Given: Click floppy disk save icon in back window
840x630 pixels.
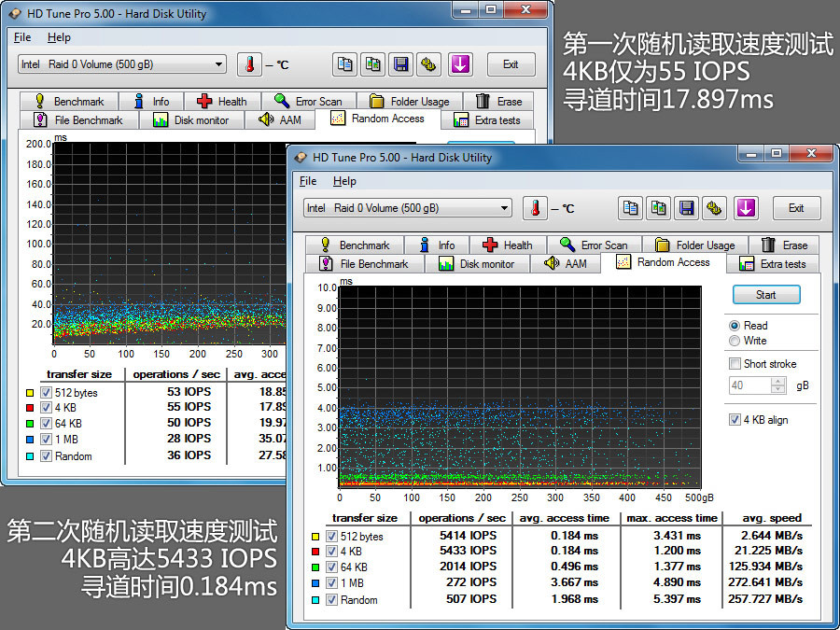Looking at the screenshot, I should point(401,64).
